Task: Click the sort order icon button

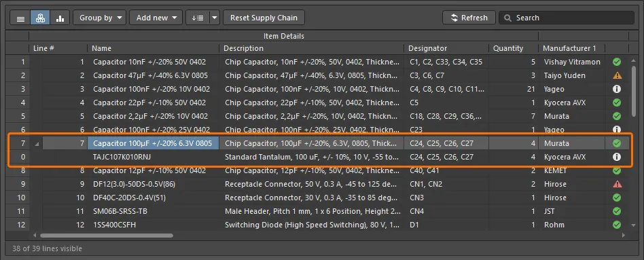Action: (x=198, y=18)
